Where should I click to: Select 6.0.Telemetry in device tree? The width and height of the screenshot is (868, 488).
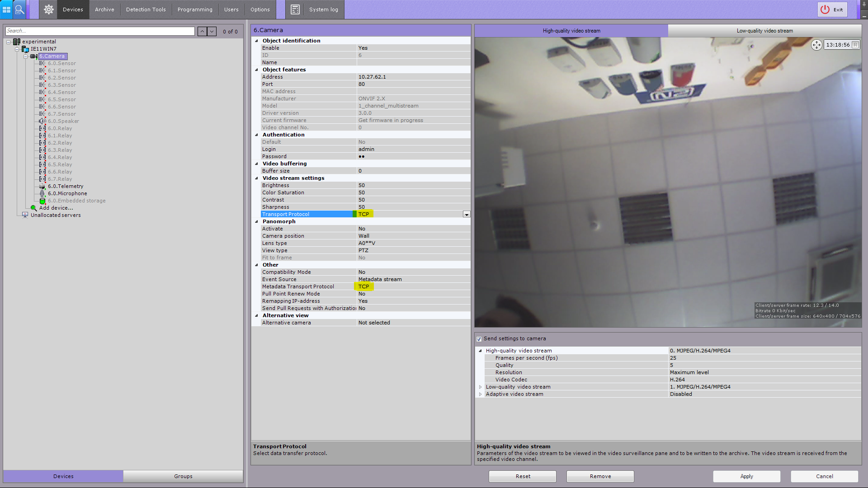click(66, 186)
